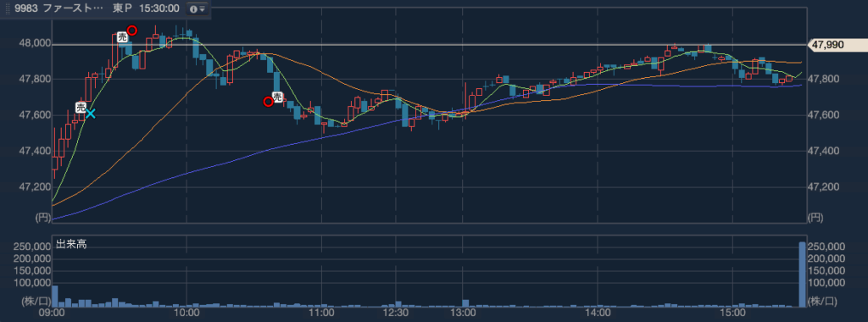Click 250,000 on the right volume axis

826,247
